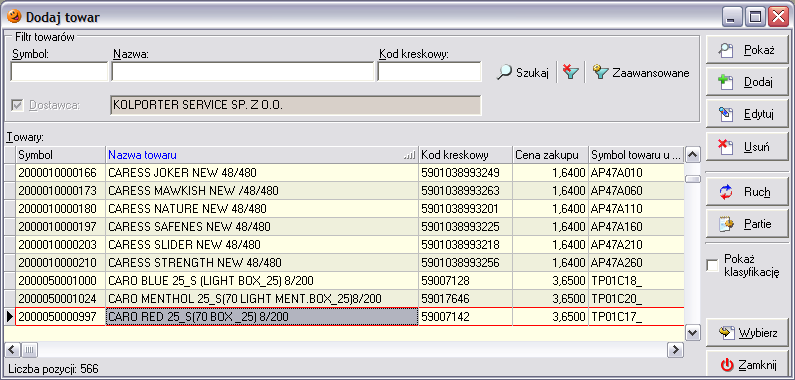The image size is (795, 380).
Task: Click symbol cell 2000010000173
Action: point(61,191)
